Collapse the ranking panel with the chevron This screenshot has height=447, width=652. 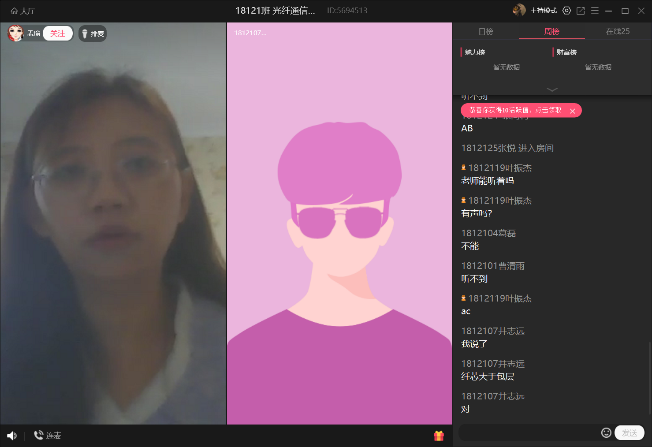552,89
